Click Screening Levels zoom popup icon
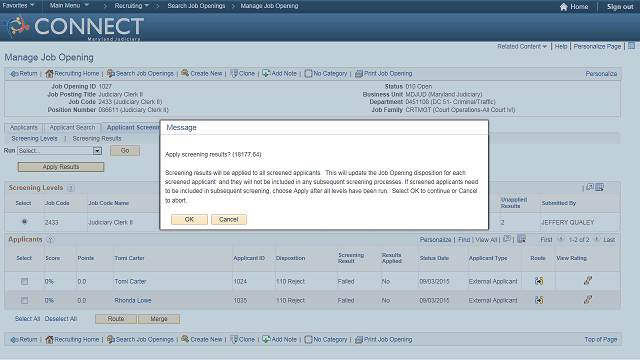The image size is (640, 360). pos(590,187)
